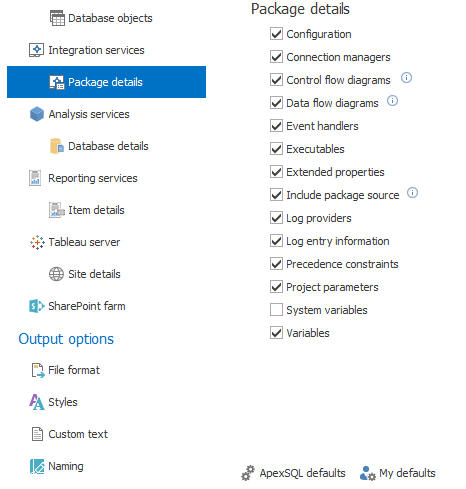Uncheck the Configuration checkbox
Image resolution: width=466 pixels, height=489 pixels.
point(276,34)
